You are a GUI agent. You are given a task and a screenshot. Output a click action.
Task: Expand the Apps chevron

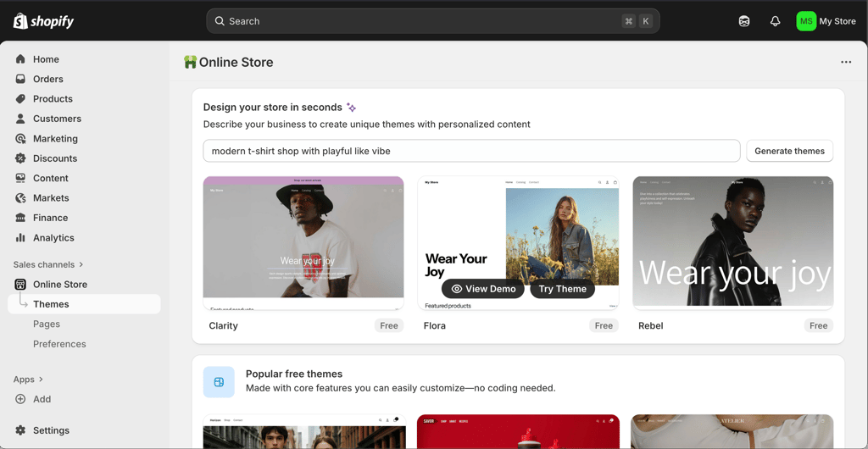(41, 380)
